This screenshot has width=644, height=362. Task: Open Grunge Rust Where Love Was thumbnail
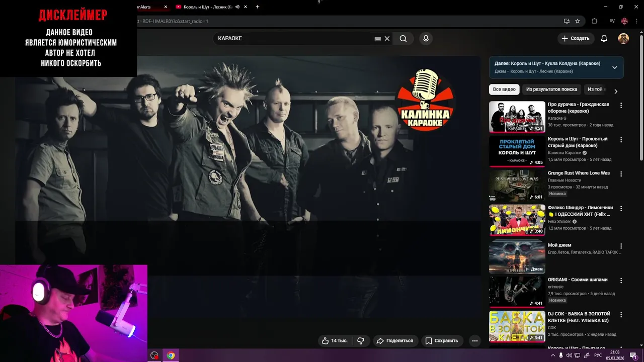(x=517, y=186)
